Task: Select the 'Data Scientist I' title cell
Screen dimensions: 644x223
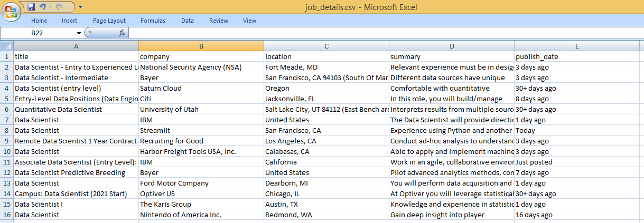Action: point(76,204)
